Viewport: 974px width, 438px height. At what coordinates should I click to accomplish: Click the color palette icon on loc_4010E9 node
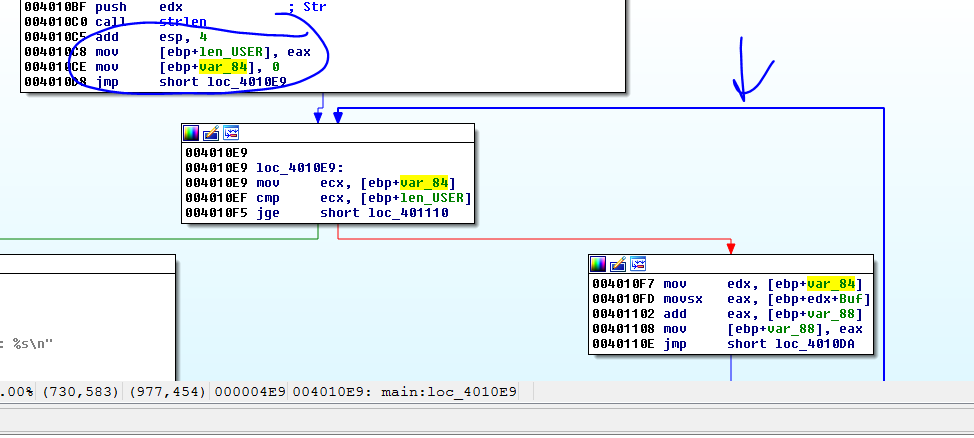pos(191,133)
